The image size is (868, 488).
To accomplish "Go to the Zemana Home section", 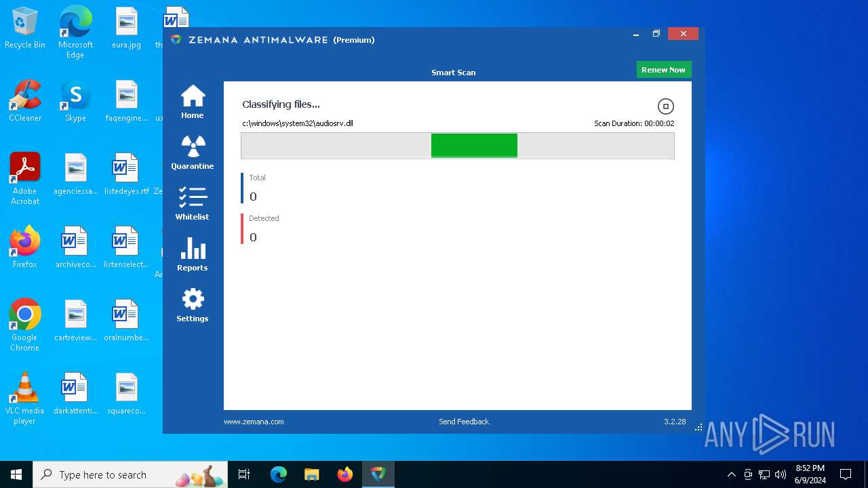I will pyautogui.click(x=193, y=102).
